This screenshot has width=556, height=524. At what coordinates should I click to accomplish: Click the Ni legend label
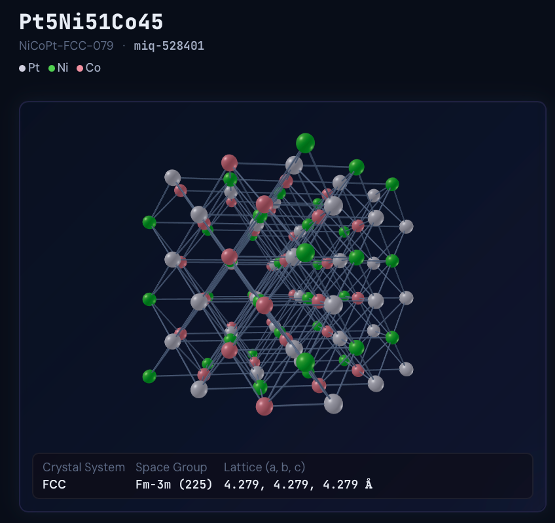click(x=63, y=68)
